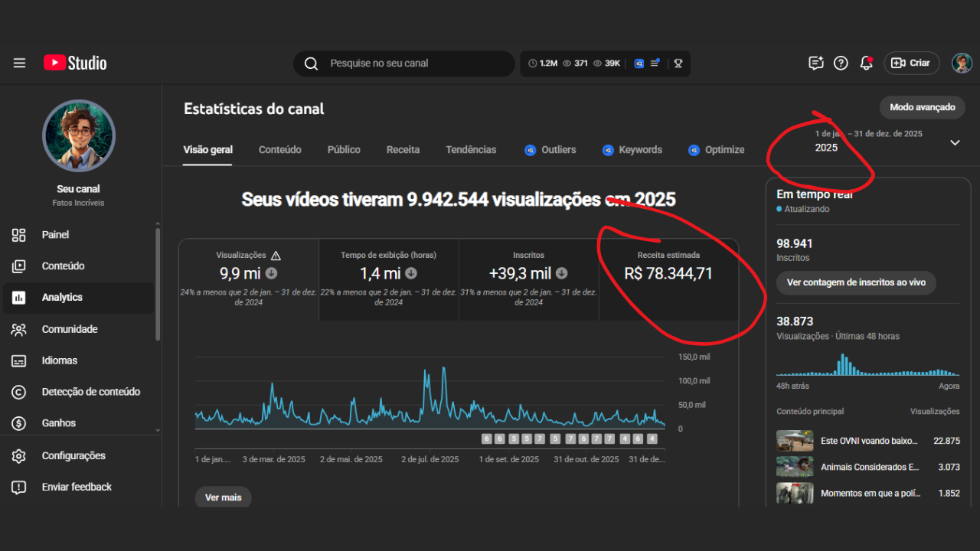Click the YouTube Studio logo
Viewport: 980px width, 551px height.
pos(75,64)
